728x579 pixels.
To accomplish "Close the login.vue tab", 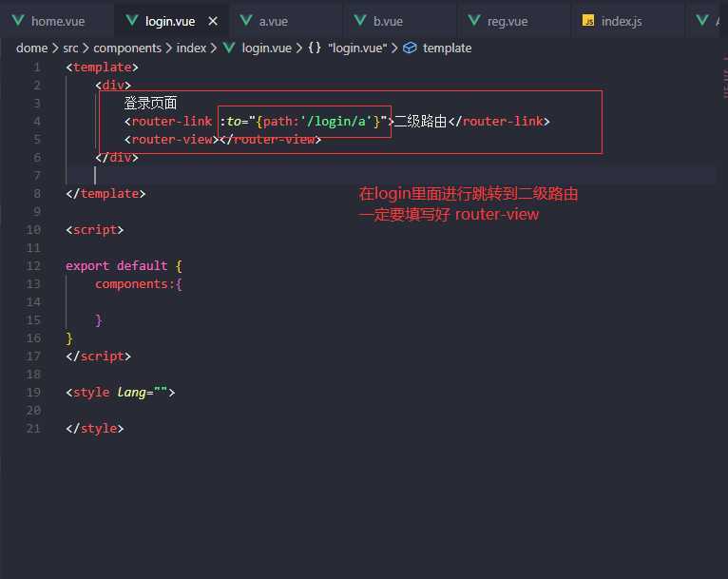I will [213, 21].
